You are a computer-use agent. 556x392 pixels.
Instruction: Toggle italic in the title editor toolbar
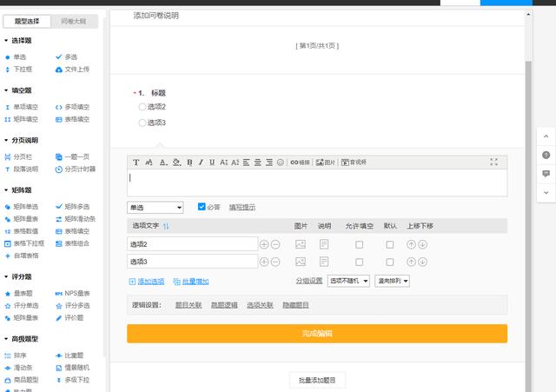click(x=201, y=163)
